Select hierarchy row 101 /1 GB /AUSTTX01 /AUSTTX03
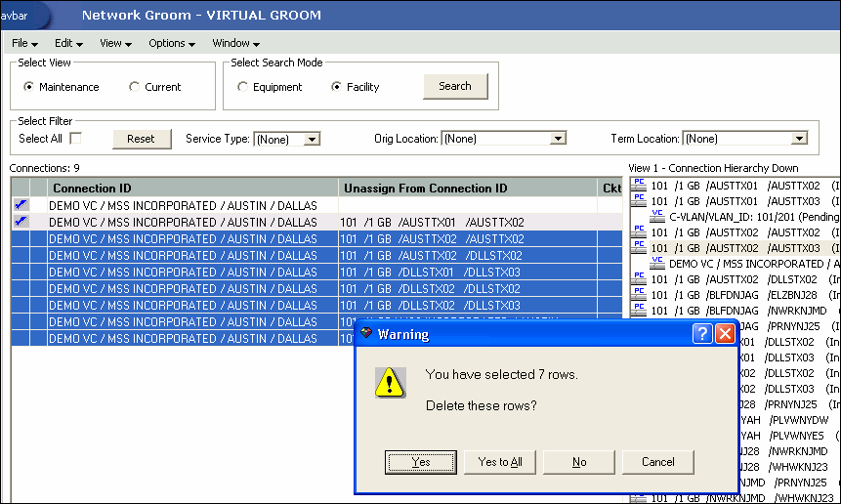This screenshot has height=504, width=841. click(745, 201)
